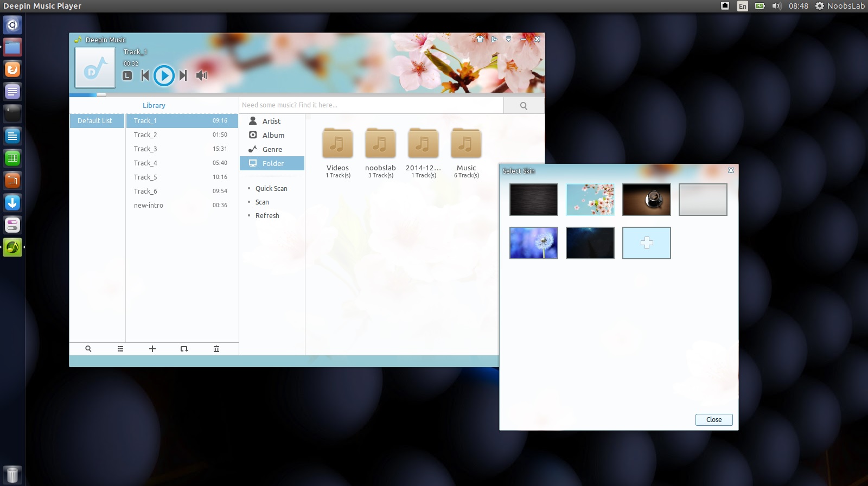Screen dimensions: 868x486
Task: Switch to mini mode icon in title bar
Action: point(494,39)
